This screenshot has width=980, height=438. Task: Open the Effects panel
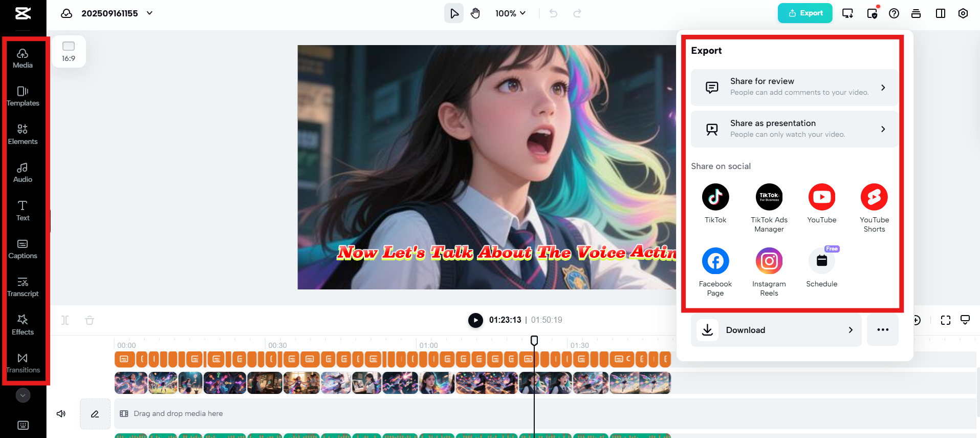coord(23,325)
